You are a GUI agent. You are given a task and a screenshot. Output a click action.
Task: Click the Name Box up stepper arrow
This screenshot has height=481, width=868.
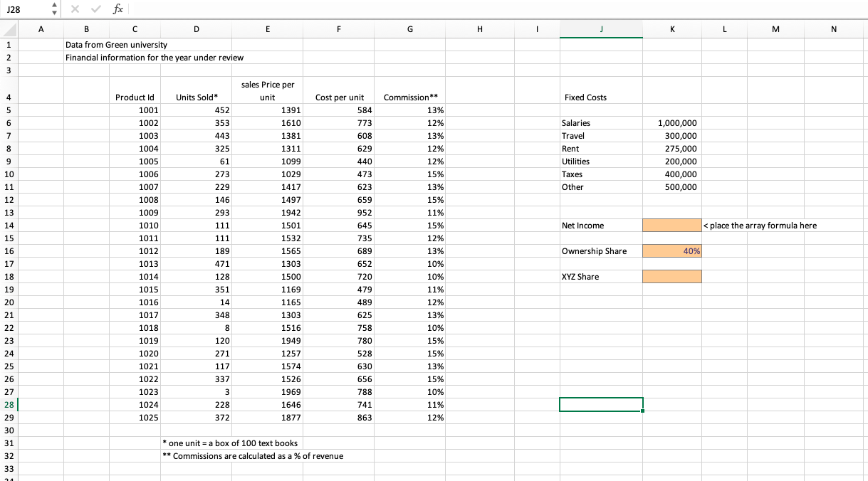pyautogui.click(x=53, y=6)
